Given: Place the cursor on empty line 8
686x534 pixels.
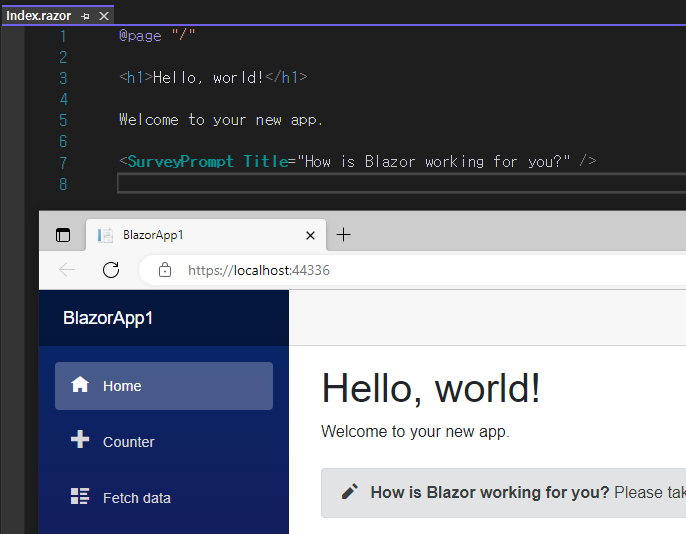Looking at the screenshot, I should pyautogui.click(x=402, y=183).
